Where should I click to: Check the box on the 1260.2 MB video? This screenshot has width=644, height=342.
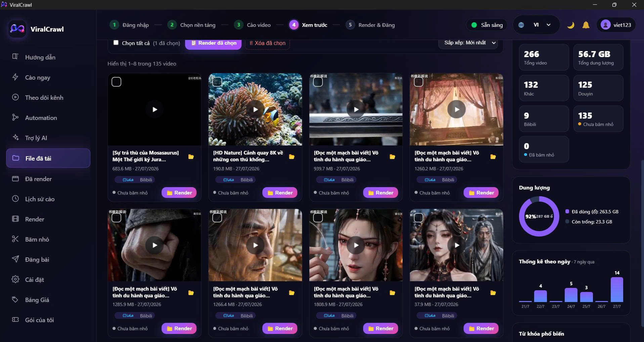[418, 82]
